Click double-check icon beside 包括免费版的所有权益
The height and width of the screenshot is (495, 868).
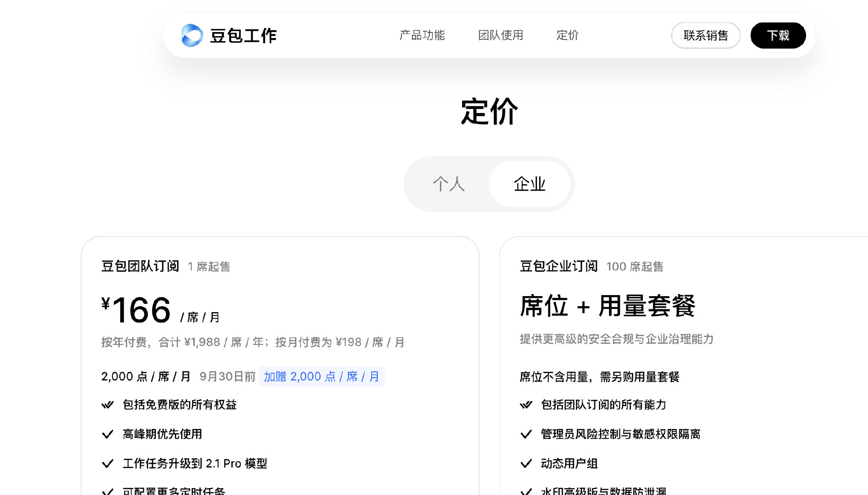click(107, 405)
